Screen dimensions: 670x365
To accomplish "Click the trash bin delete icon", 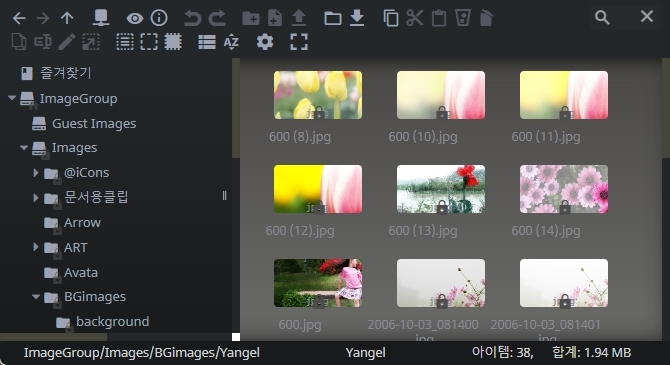I will (463, 18).
